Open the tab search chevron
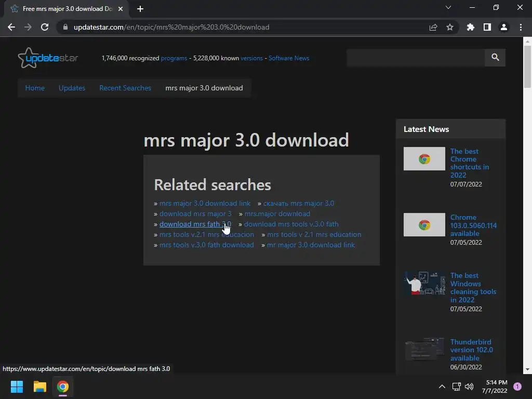Viewport: 532px width, 399px height. 448,7
